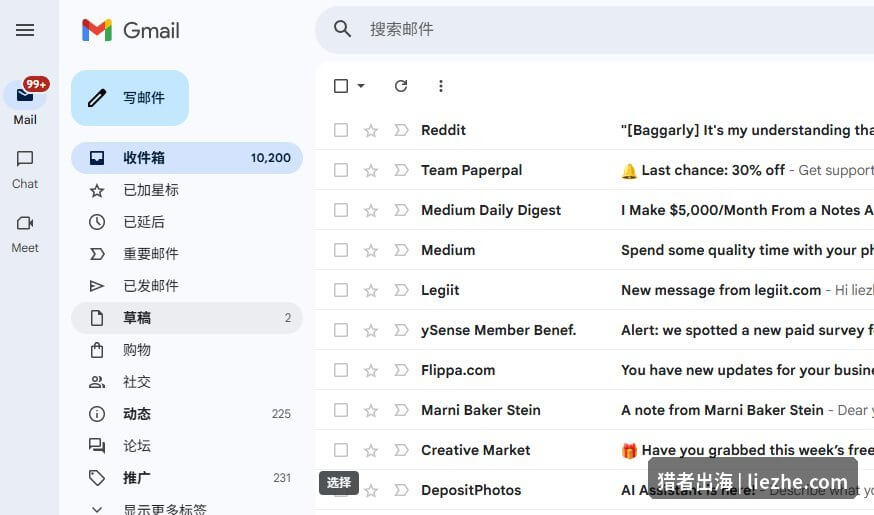Refresh the mail list
This screenshot has height=515, width=874.
tap(401, 86)
